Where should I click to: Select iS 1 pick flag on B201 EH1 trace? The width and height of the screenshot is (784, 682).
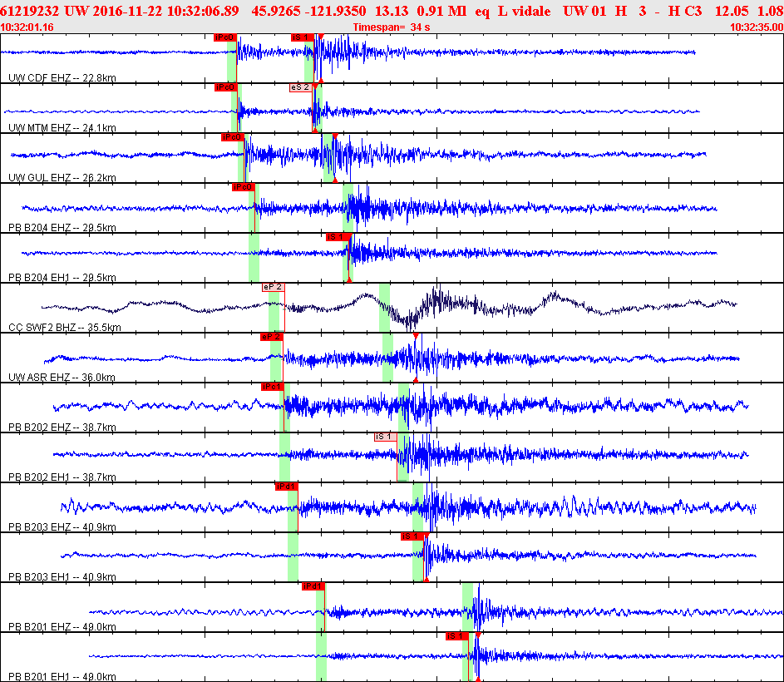click(x=457, y=636)
